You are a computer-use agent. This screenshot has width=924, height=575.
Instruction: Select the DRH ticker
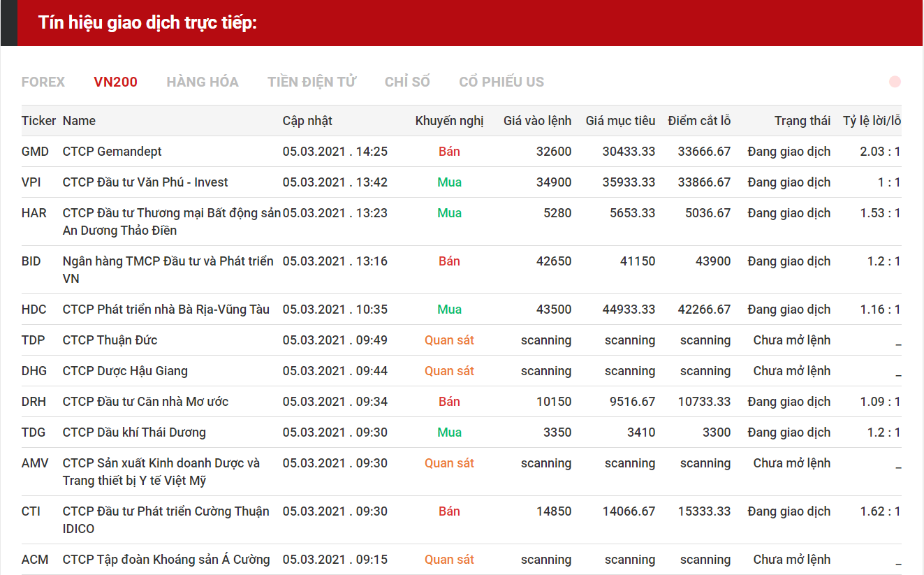point(34,402)
